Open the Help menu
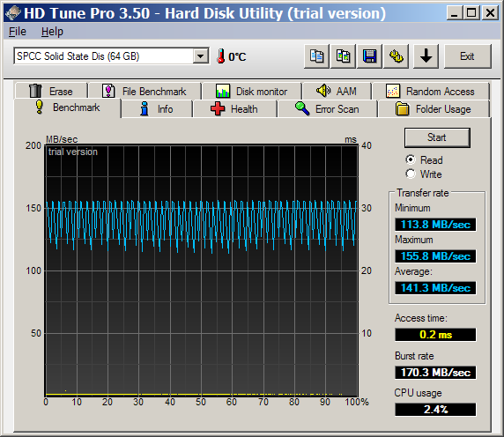504x437 pixels. click(x=52, y=32)
